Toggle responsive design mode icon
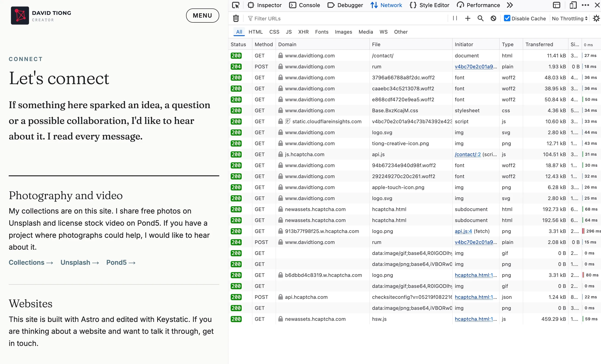 pos(573,5)
